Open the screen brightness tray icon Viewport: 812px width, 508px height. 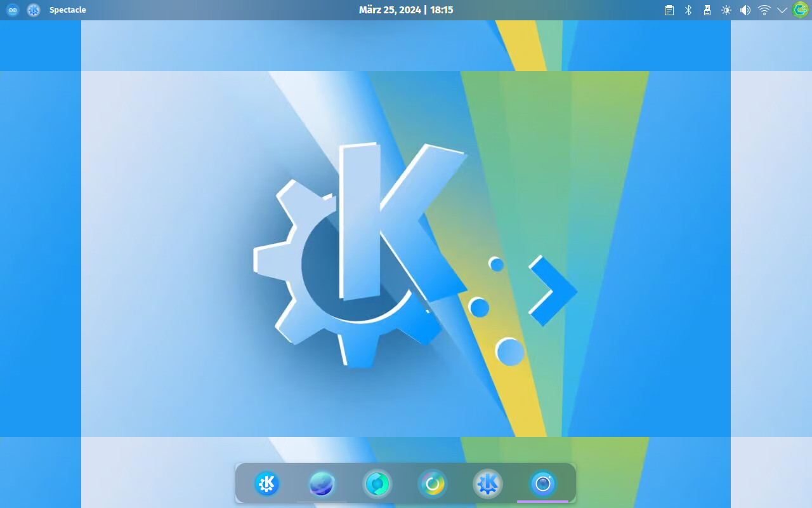[x=726, y=10]
